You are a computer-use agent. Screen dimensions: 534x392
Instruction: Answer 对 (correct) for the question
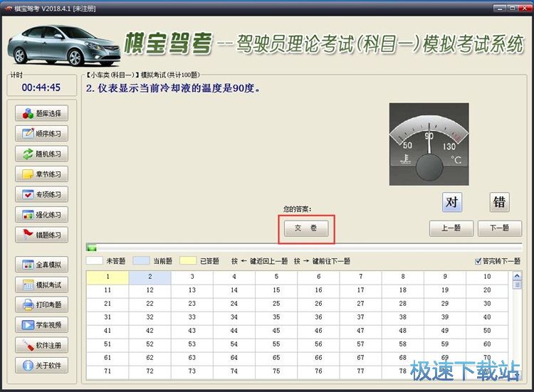(x=451, y=202)
